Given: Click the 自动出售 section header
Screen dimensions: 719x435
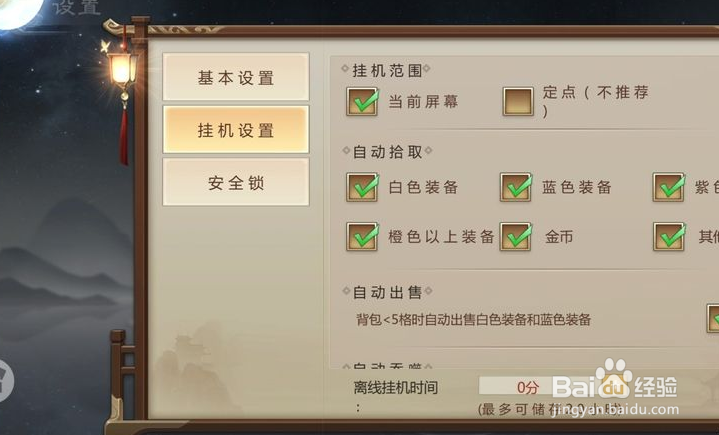Looking at the screenshot, I should coord(387,292).
